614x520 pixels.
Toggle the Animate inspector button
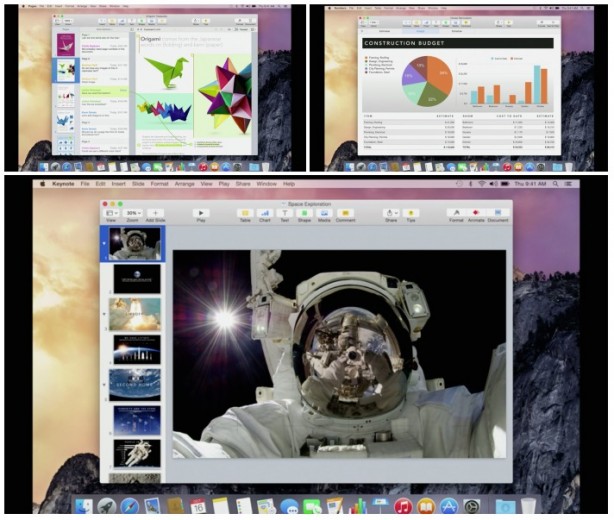point(476,213)
